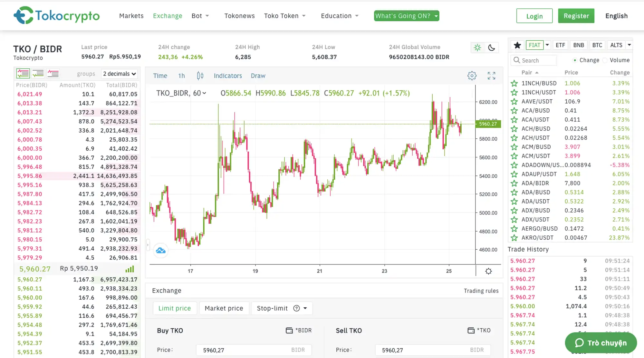Open chart Indicators
The height and width of the screenshot is (358, 644).
(228, 76)
